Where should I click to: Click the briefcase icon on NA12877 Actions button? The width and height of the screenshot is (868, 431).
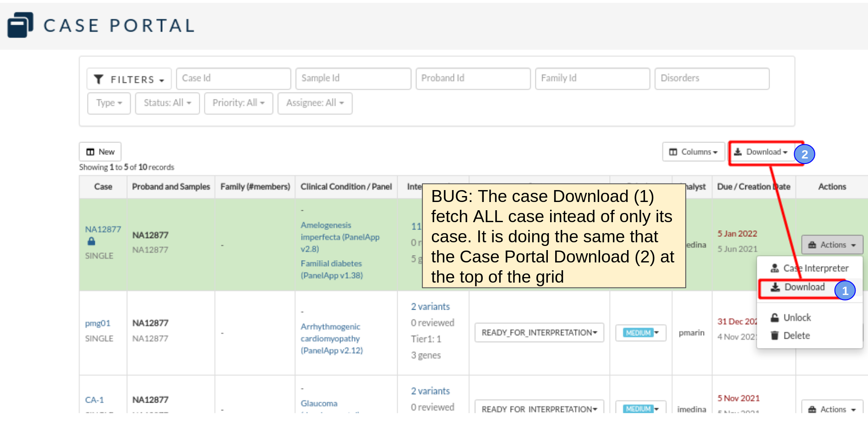(812, 245)
